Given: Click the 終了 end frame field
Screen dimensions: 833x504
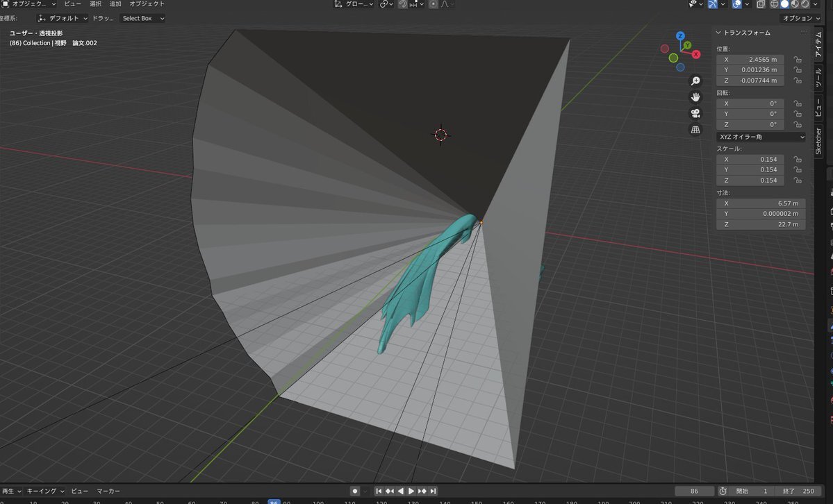Looking at the screenshot, I should (798, 492).
